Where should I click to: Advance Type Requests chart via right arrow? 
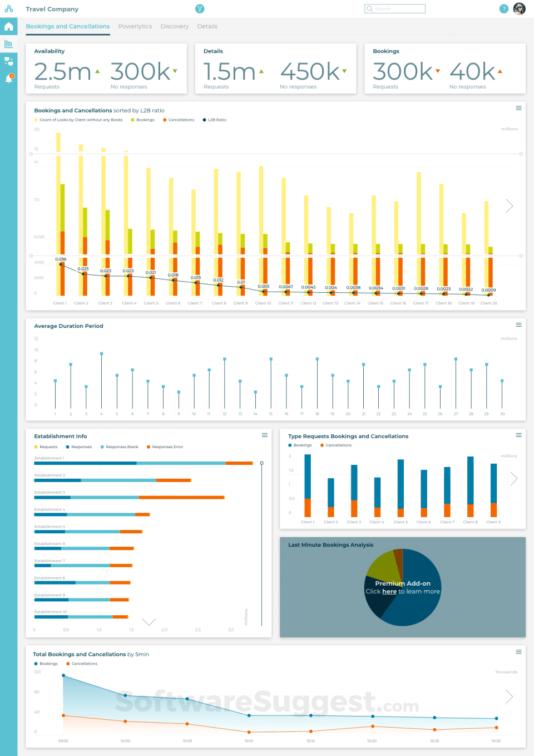[513, 478]
